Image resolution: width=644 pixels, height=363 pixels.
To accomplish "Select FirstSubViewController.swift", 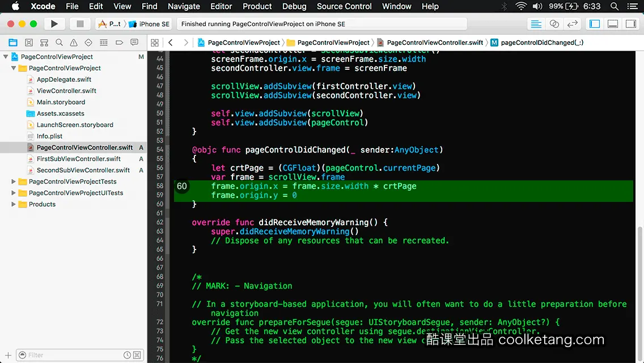I will tap(78, 159).
